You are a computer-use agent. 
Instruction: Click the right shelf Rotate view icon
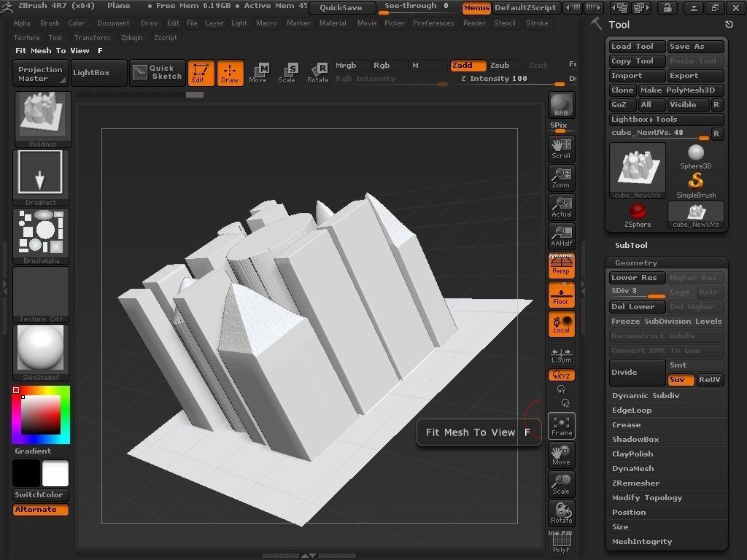(561, 513)
